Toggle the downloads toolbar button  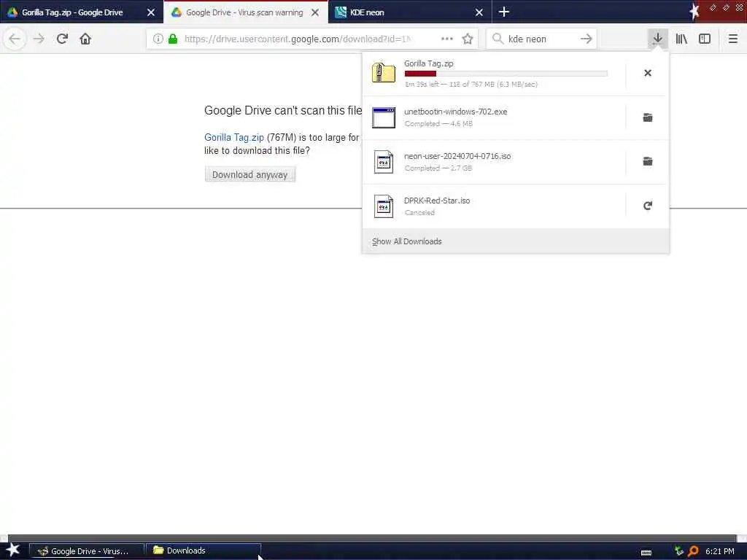(x=657, y=39)
